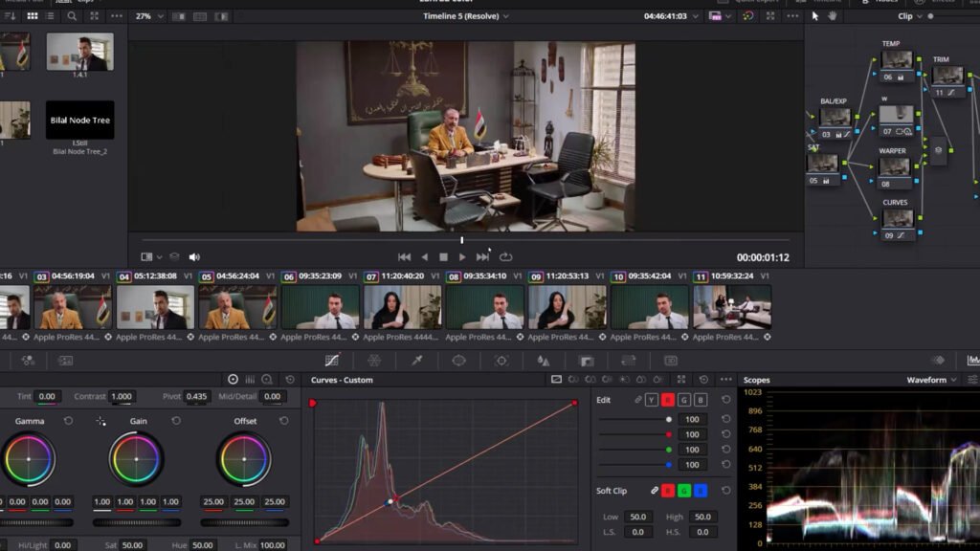Select Hue vs Hue curve icon
The width and height of the screenshot is (980, 551).
click(573, 379)
